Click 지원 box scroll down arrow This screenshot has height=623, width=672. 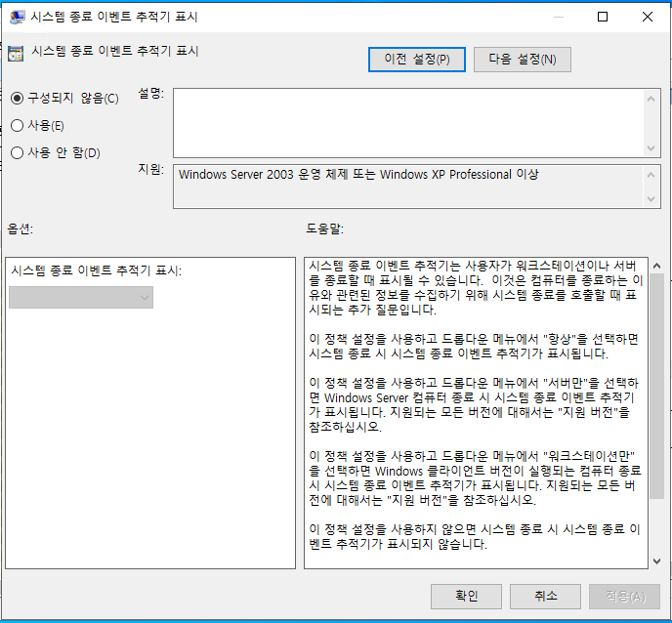tap(651, 199)
